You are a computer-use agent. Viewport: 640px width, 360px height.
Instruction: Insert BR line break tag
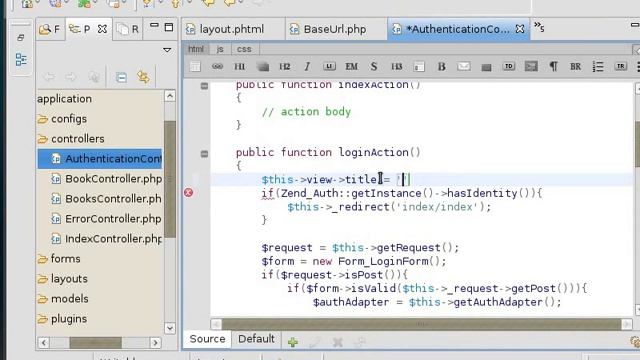click(576, 66)
